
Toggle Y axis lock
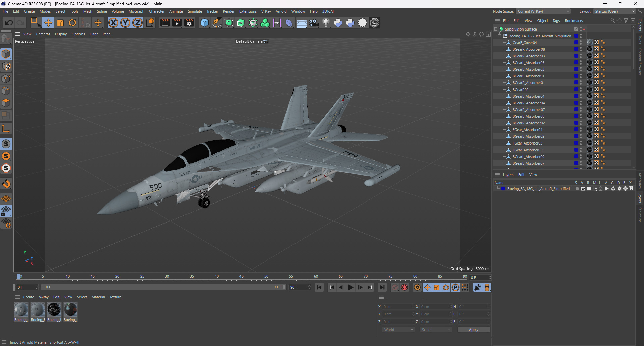tap(125, 23)
